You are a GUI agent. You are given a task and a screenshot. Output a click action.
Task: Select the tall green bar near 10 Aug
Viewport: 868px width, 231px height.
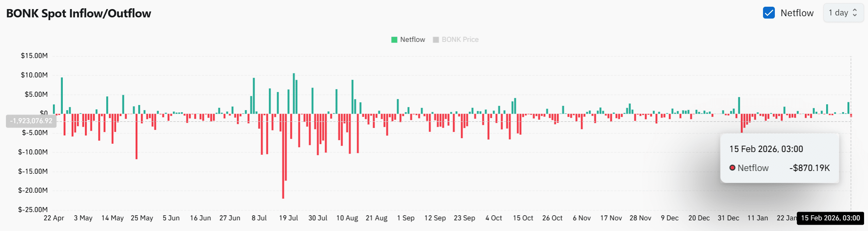tap(352, 97)
